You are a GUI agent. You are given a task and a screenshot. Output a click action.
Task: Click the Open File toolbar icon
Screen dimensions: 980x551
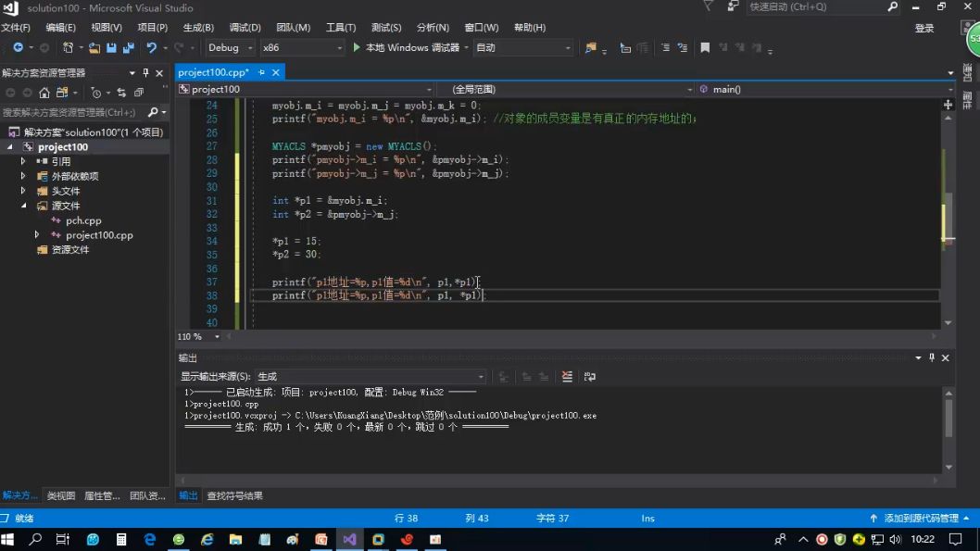coord(94,47)
